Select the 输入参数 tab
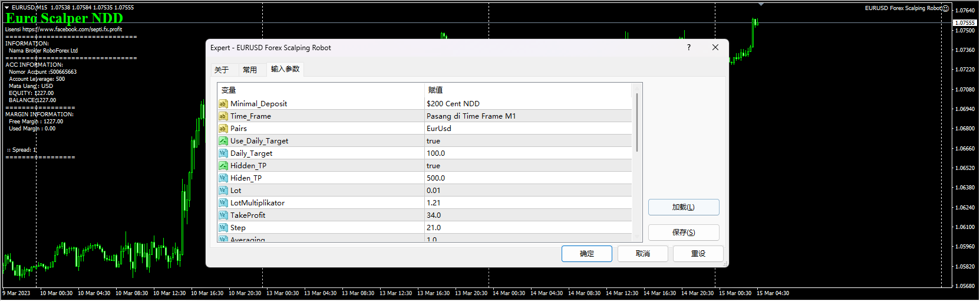Image resolution: width=980 pixels, height=301 pixels. click(x=285, y=69)
